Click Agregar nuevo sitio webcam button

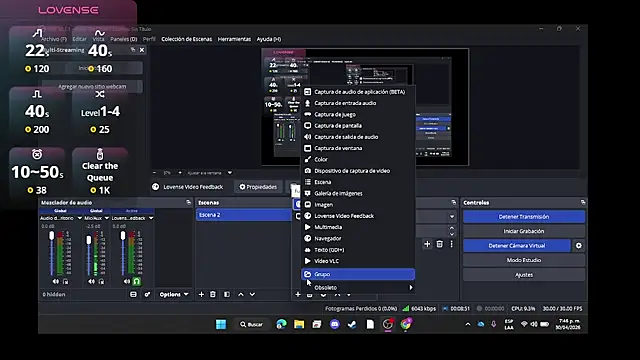click(x=92, y=87)
